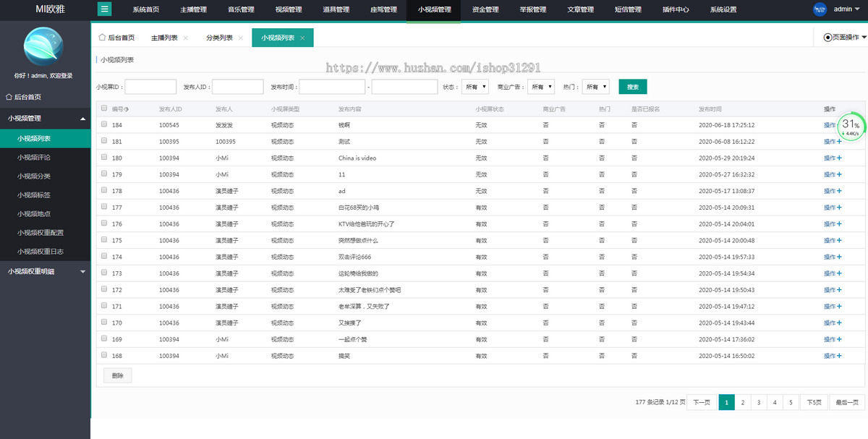Screen dimensions: 868x439
Task: Expand 操作 plus for row 169
Action: [839, 339]
